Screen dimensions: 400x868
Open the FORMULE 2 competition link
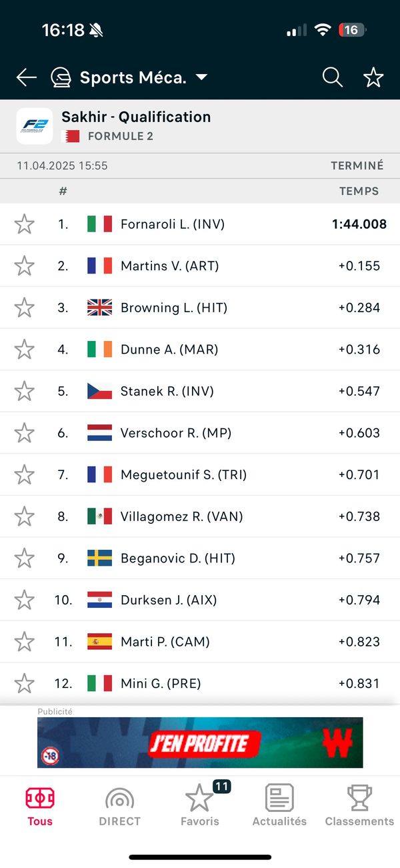click(x=120, y=136)
